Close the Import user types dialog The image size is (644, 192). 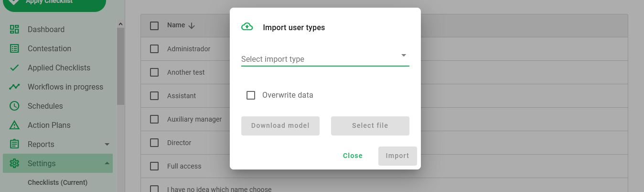(x=353, y=156)
